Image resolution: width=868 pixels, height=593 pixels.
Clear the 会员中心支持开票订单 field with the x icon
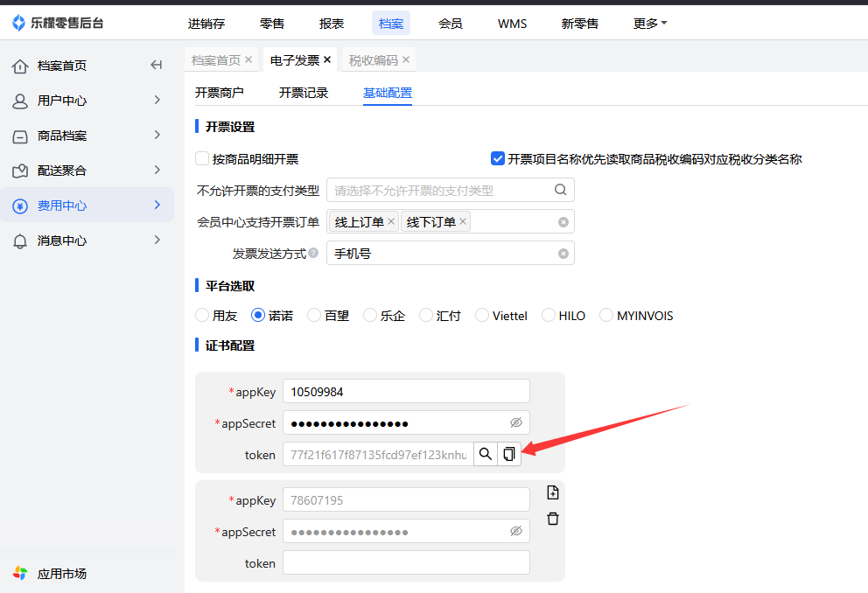[x=563, y=222]
